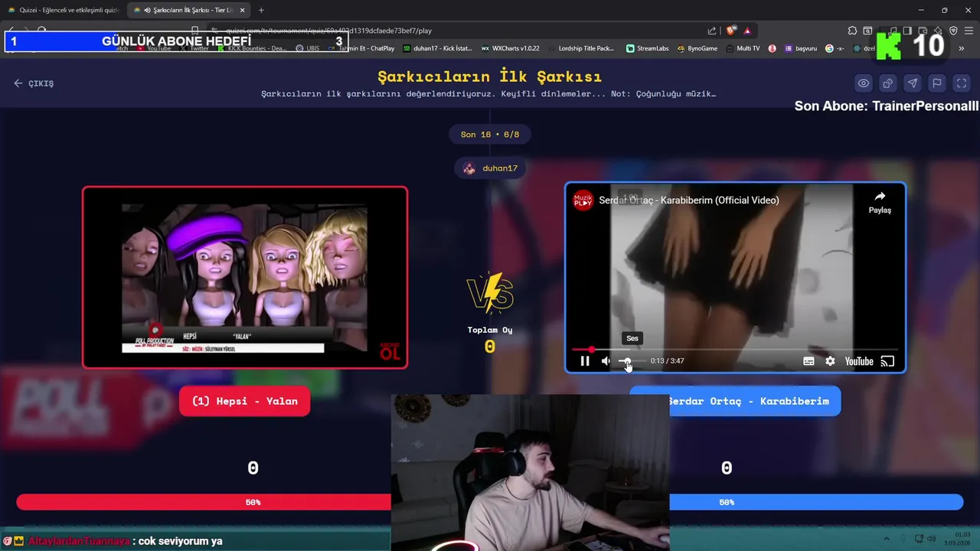Report the quiz with flag icon
This screenshot has width=980, height=551.
tap(937, 83)
